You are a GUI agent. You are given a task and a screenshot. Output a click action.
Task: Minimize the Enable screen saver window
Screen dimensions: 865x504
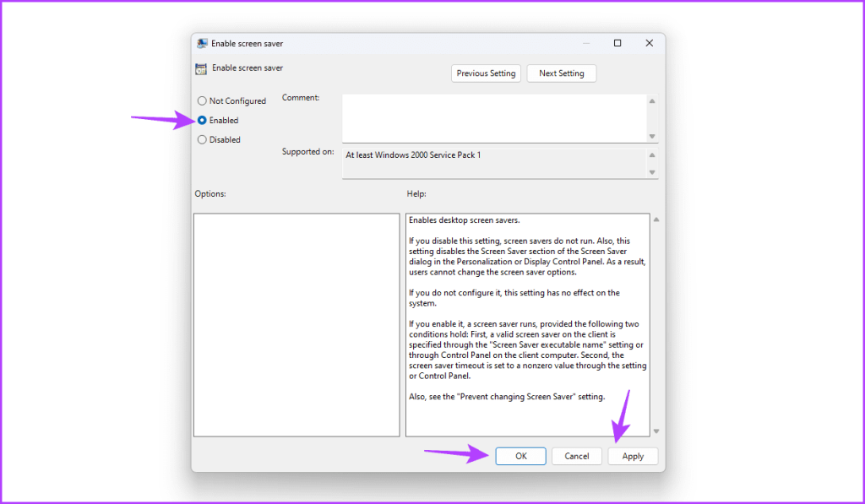tap(585, 43)
